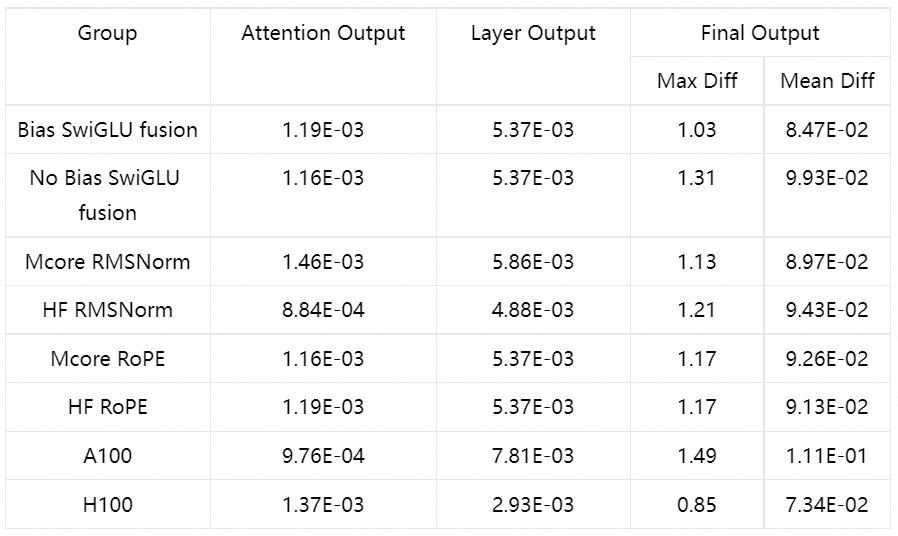The height and width of the screenshot is (536, 898).
Task: Select the HF RMSNorm row label
Action: (x=107, y=310)
